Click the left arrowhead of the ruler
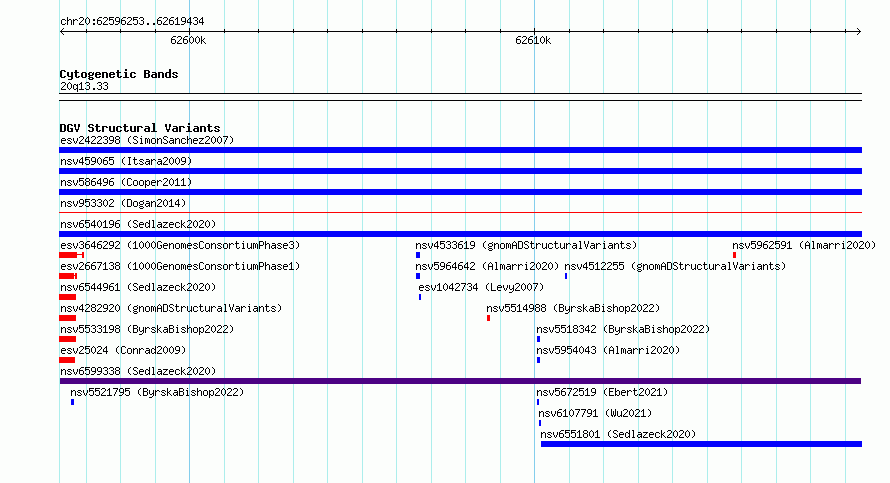This screenshot has height=483, width=890. (62, 32)
